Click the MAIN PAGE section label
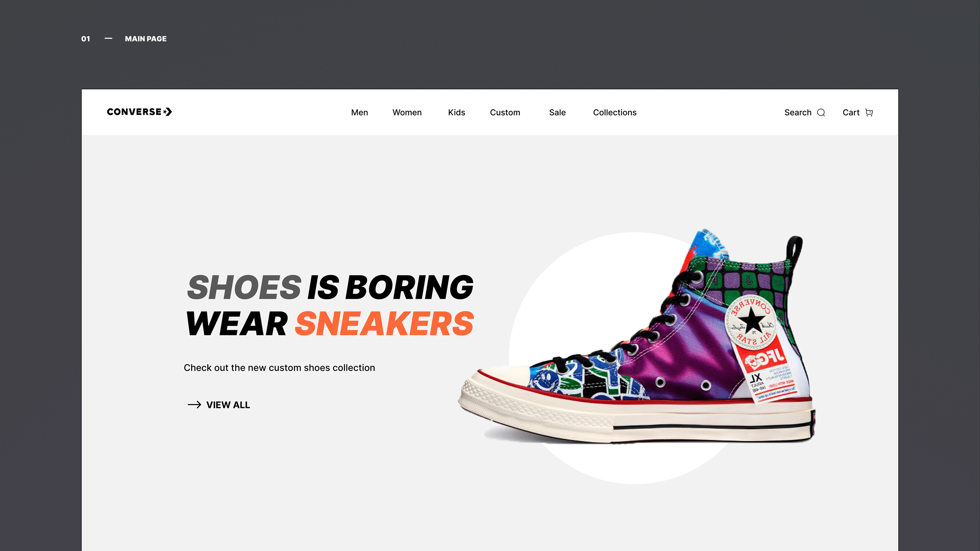The height and width of the screenshot is (551, 980). pyautogui.click(x=146, y=39)
